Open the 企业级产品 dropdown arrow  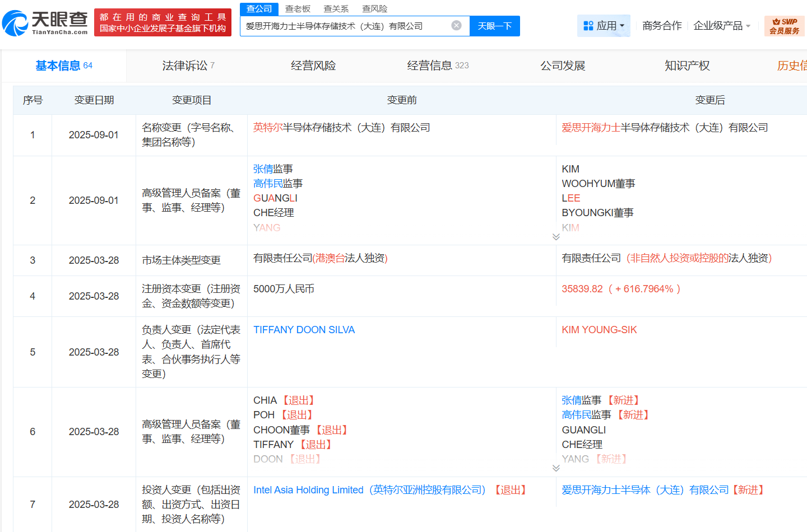pyautogui.click(x=748, y=26)
